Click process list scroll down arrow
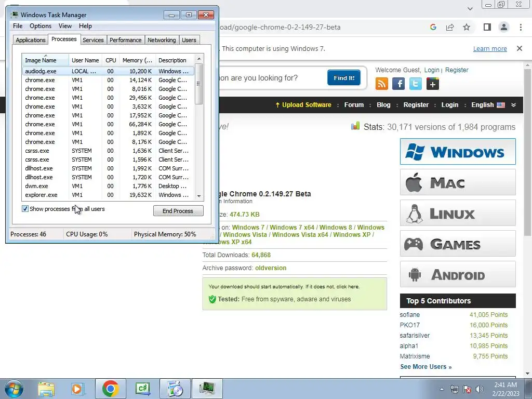The height and width of the screenshot is (399, 532). pyautogui.click(x=199, y=196)
